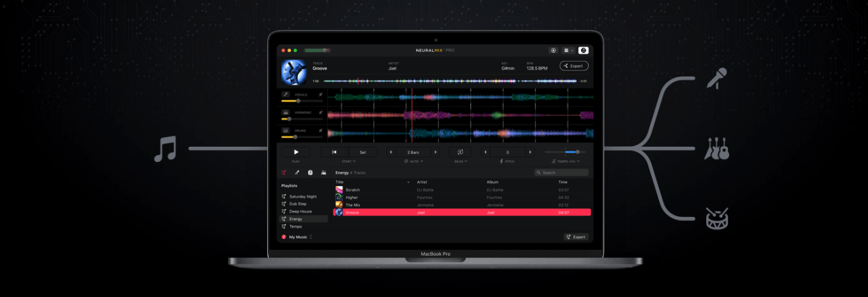Select The Mix track row
This screenshot has height=297, width=868.
tap(462, 205)
